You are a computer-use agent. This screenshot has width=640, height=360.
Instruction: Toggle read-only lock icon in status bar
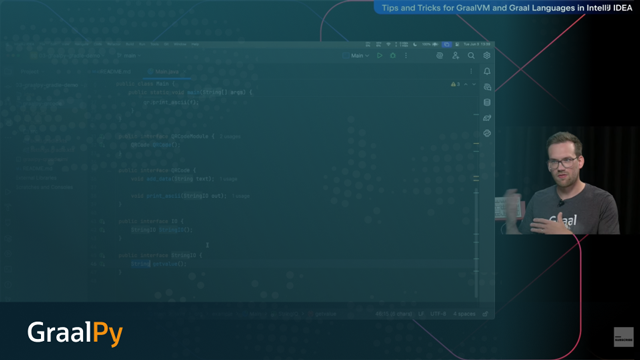pyautogui.click(x=485, y=314)
